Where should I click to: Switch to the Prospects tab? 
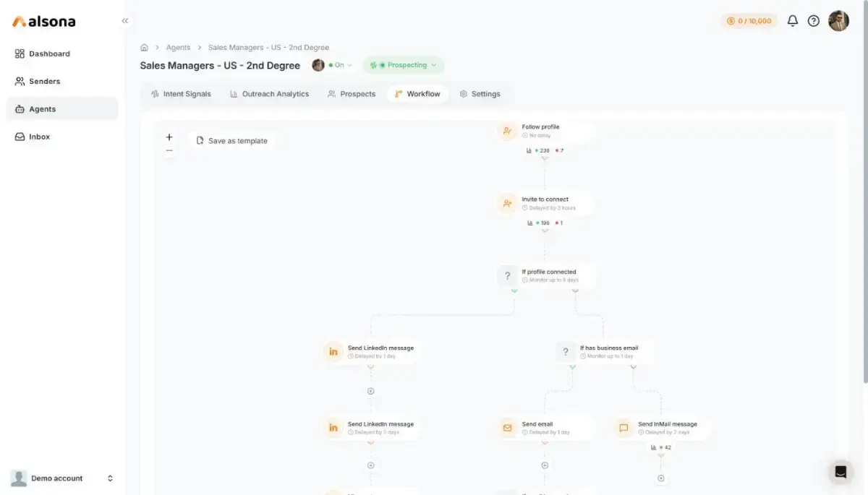(352, 94)
